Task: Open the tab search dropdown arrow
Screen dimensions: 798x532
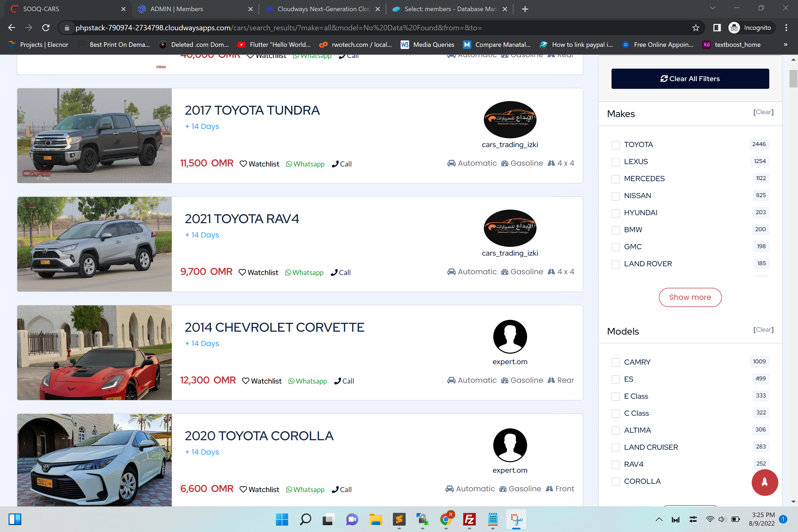Action: [x=712, y=8]
